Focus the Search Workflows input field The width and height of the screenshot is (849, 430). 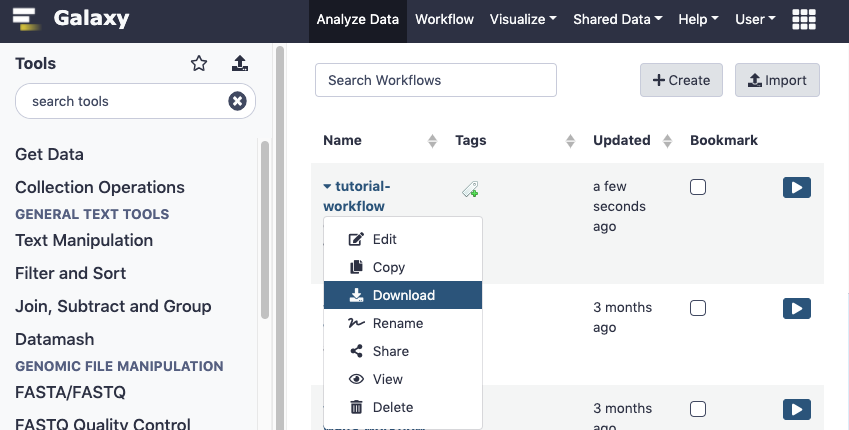[x=435, y=81]
